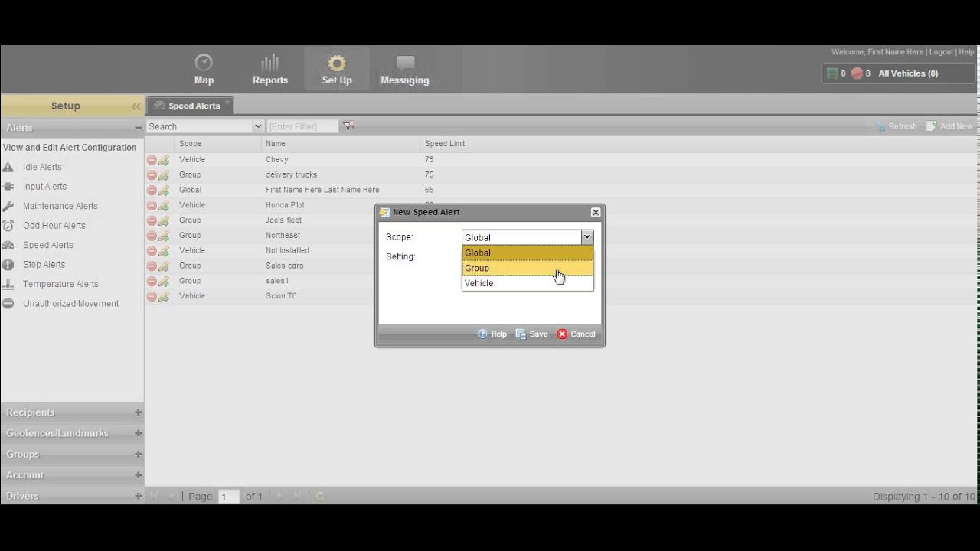
Task: Expand the Recipients section
Action: tap(139, 412)
